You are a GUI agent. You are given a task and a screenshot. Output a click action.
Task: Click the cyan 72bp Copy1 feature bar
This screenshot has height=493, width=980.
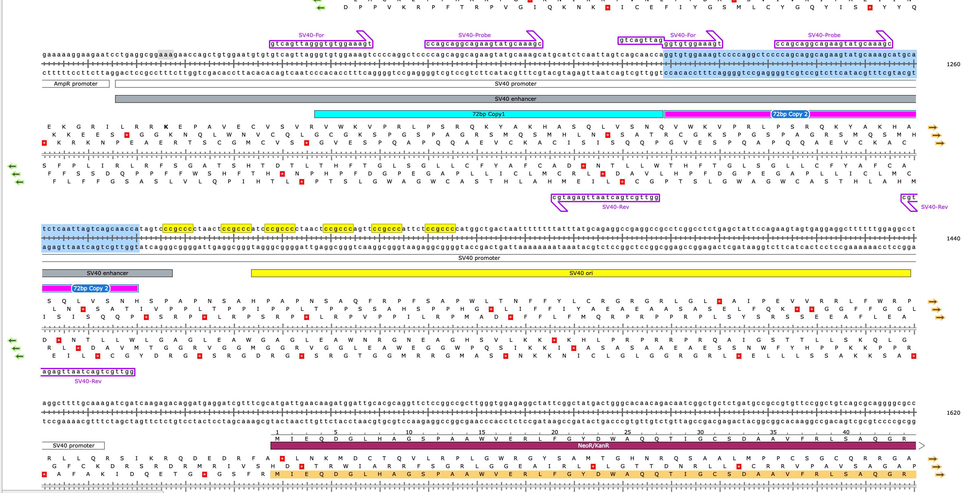488,114
